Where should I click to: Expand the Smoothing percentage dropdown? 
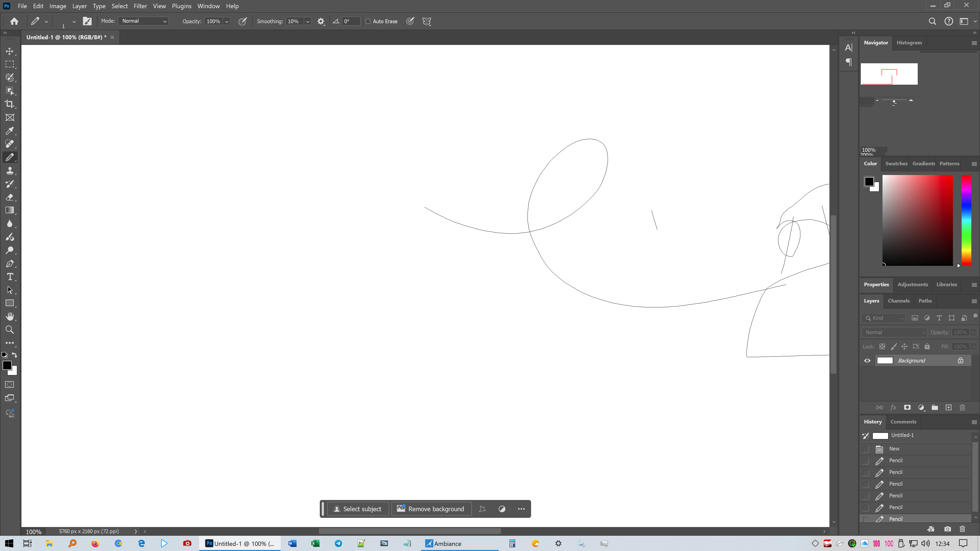(x=307, y=21)
